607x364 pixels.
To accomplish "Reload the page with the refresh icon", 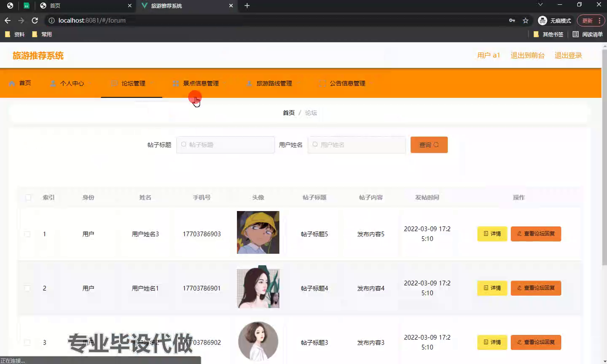I will [x=35, y=20].
